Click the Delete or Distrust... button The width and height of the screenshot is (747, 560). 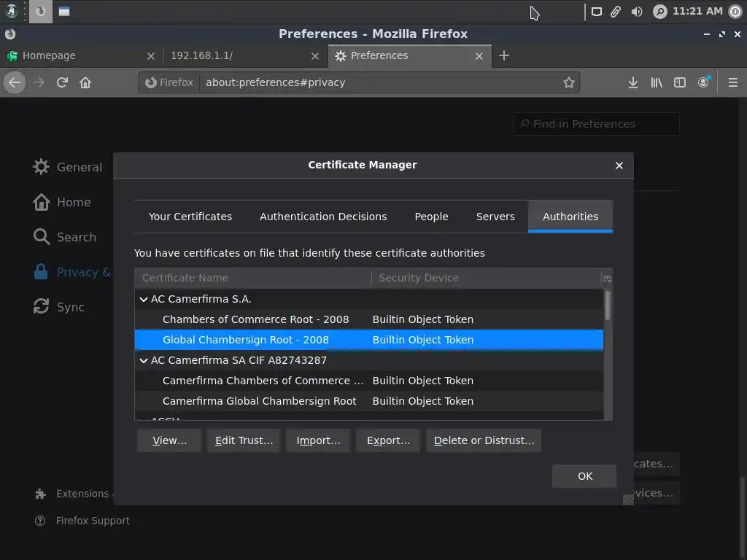pyautogui.click(x=484, y=440)
